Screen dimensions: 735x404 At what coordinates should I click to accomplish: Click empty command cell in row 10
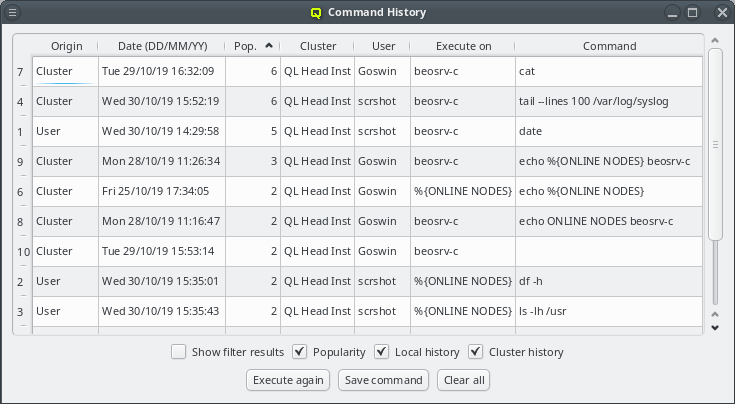609,251
